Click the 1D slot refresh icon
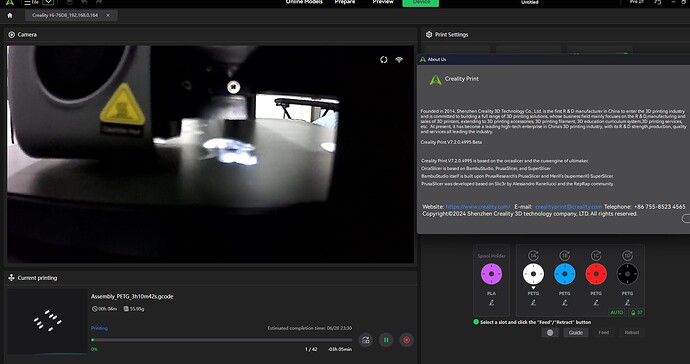The width and height of the screenshot is (690, 364). pyautogui.click(x=628, y=255)
